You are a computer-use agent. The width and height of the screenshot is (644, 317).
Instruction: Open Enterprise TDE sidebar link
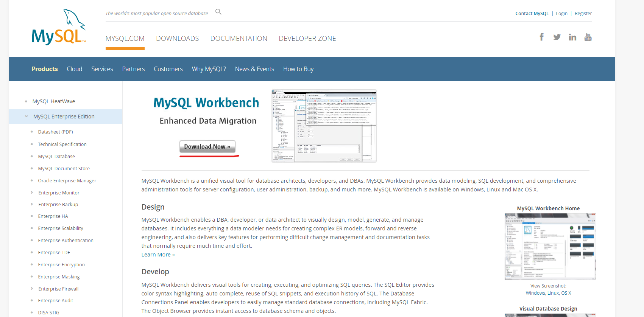[54, 253]
